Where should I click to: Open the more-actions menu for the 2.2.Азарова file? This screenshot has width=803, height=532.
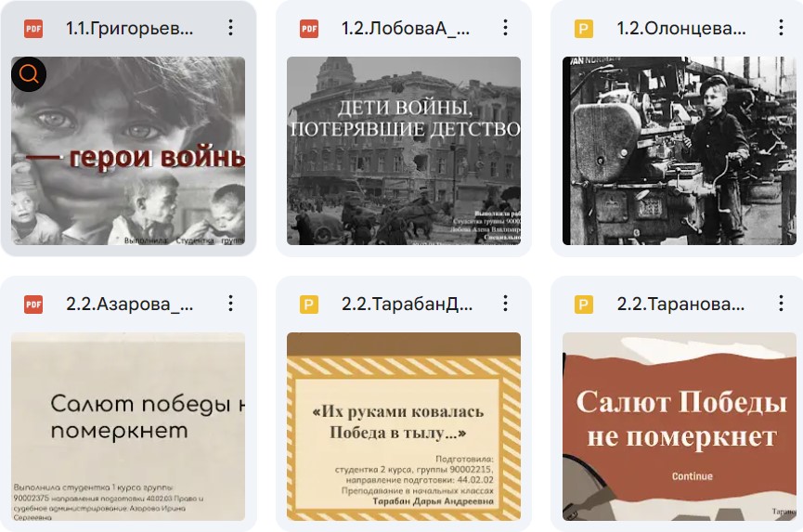pyautogui.click(x=231, y=304)
